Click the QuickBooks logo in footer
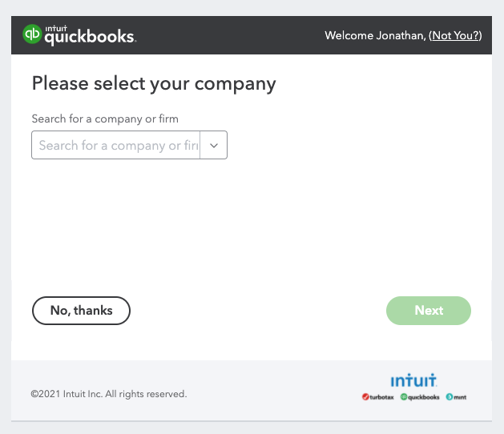The width and height of the screenshot is (504, 434). (x=420, y=397)
